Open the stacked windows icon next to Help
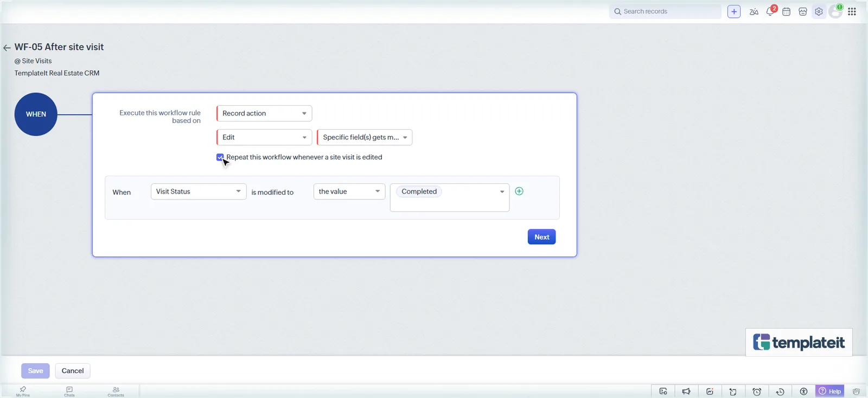The width and height of the screenshot is (868, 398). pos(856,391)
